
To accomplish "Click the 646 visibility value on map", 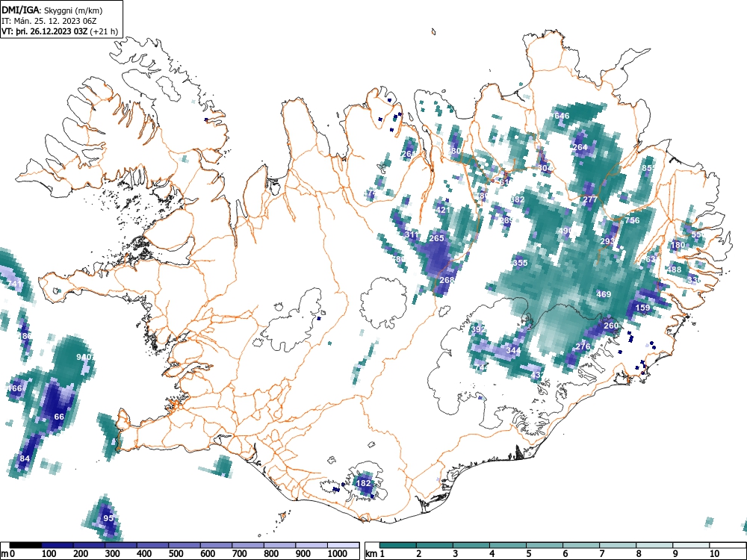I will coord(562,116).
